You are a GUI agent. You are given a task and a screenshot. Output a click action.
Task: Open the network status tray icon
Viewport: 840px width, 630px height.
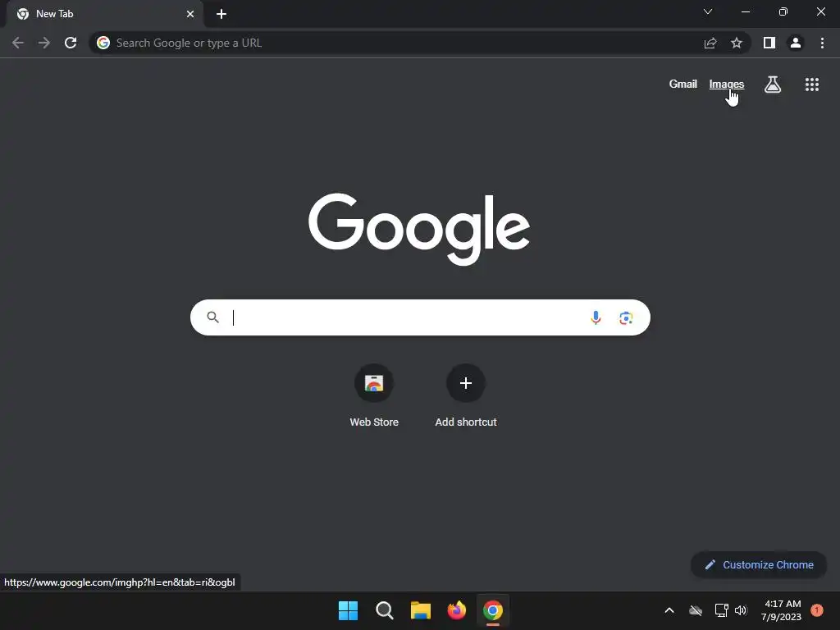(721, 610)
